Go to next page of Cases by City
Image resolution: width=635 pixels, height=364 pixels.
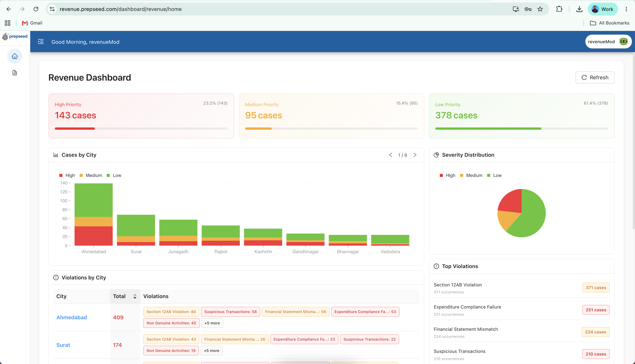pos(415,155)
